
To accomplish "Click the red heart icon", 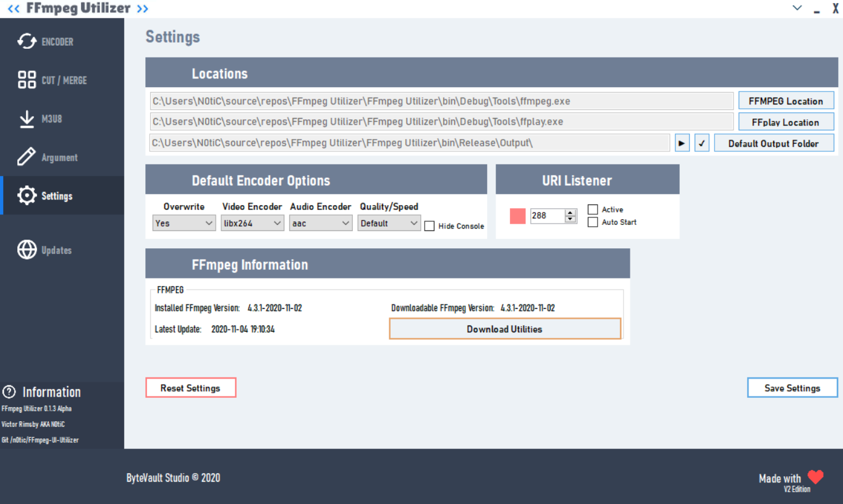I will pyautogui.click(x=816, y=477).
